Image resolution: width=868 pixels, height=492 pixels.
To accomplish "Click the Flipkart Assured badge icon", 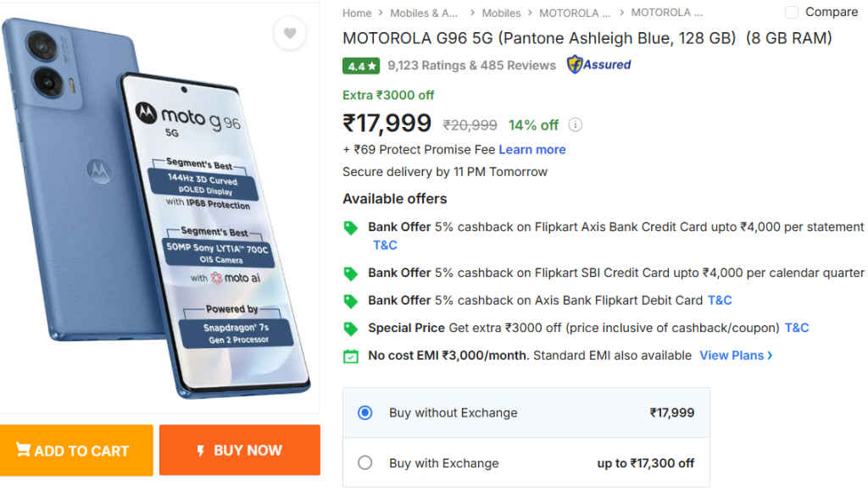I will click(x=576, y=64).
